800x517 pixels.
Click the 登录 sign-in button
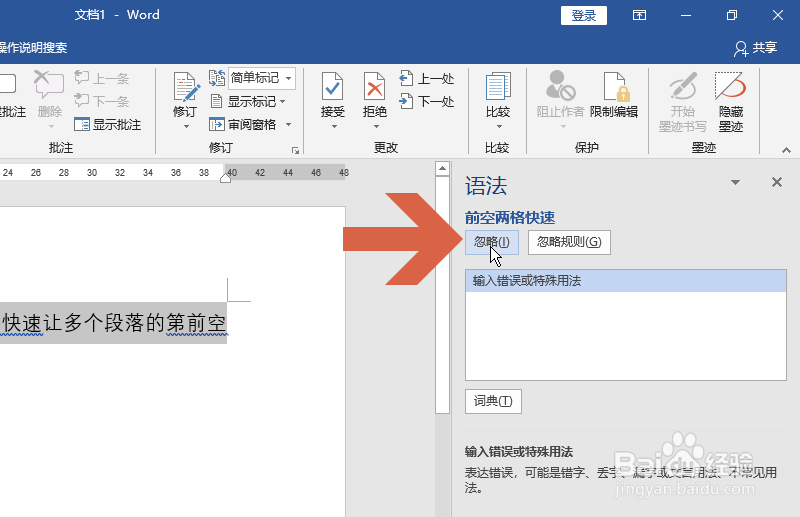coord(584,15)
